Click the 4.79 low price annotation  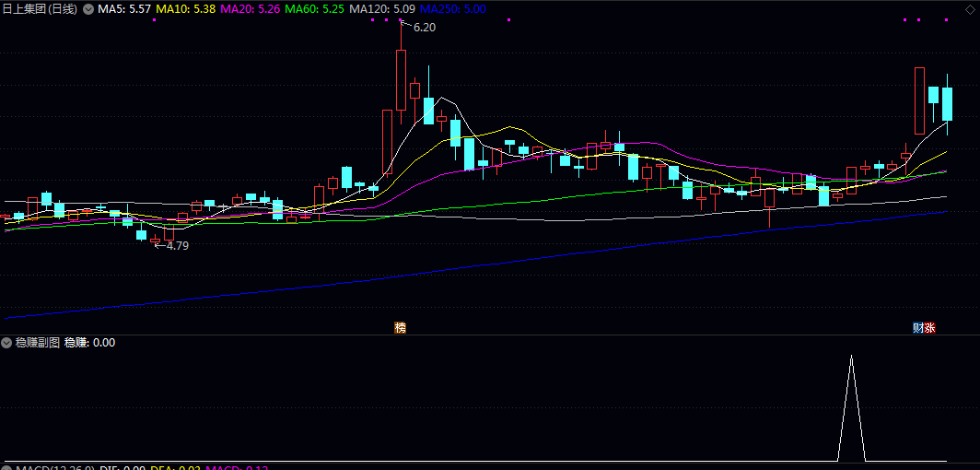[x=176, y=245]
